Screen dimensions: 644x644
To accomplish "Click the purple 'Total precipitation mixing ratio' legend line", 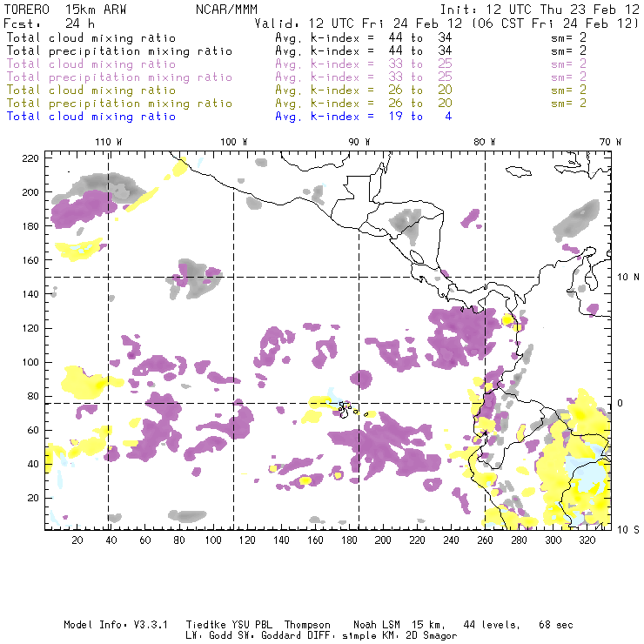I will coord(119,77).
